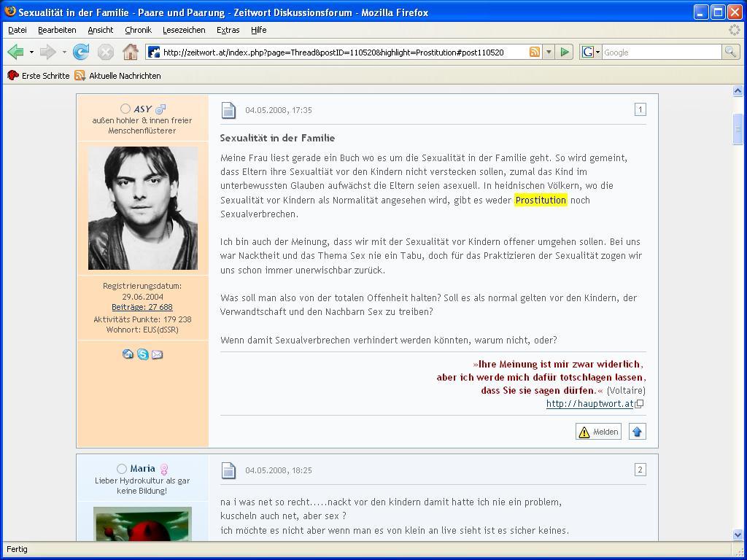This screenshot has width=747, height=560.
Task: Open Maria's user profile name
Action: (x=143, y=469)
